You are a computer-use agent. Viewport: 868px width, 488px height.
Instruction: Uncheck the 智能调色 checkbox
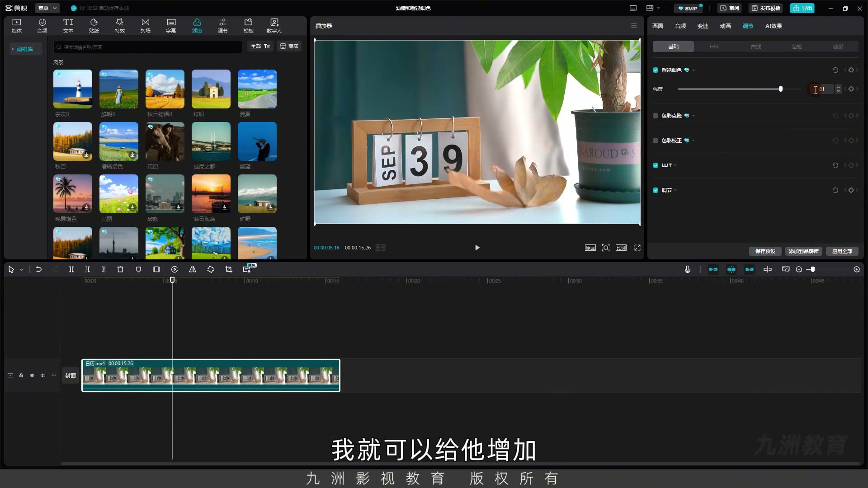(x=656, y=70)
